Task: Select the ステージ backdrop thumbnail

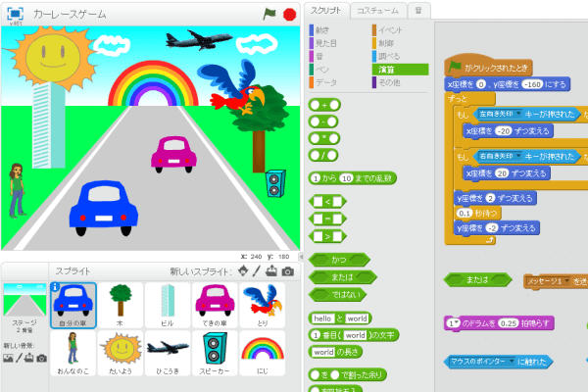Action: tap(23, 304)
